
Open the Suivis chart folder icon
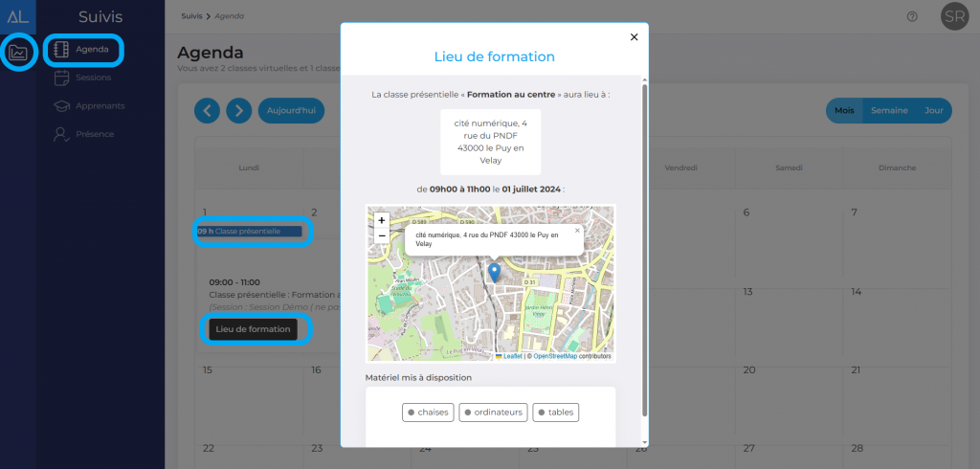coord(18,52)
